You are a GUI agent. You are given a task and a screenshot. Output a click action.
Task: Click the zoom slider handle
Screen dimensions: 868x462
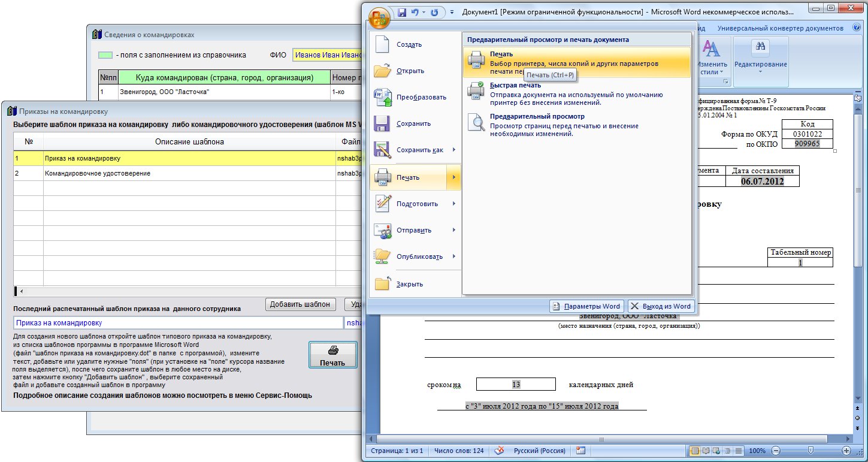click(810, 451)
